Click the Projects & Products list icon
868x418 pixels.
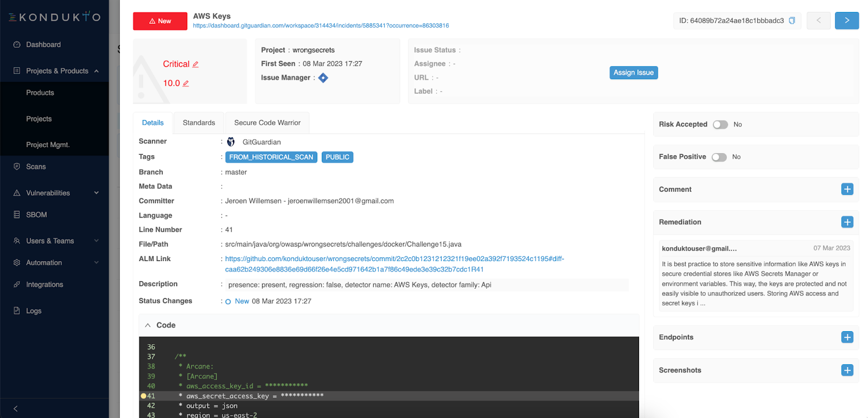click(x=17, y=71)
